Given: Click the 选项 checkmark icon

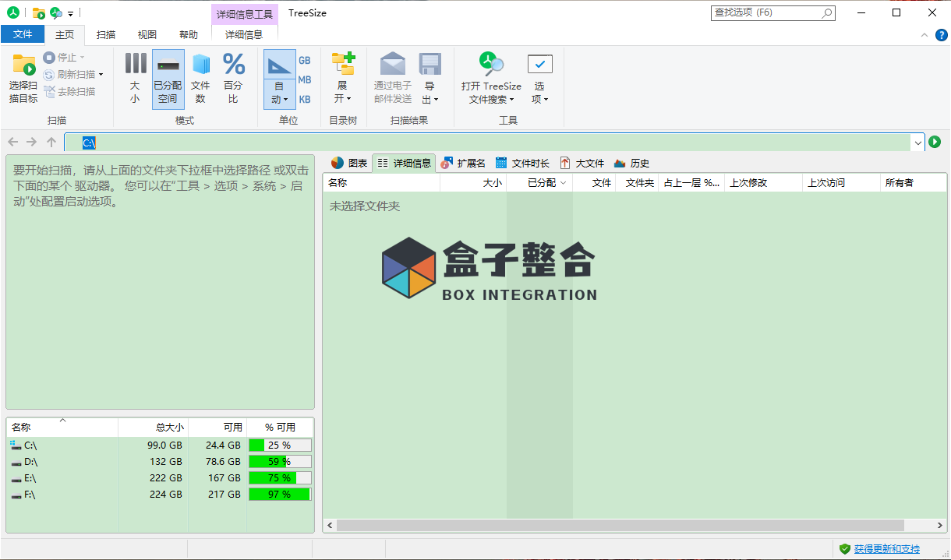Looking at the screenshot, I should 539,64.
